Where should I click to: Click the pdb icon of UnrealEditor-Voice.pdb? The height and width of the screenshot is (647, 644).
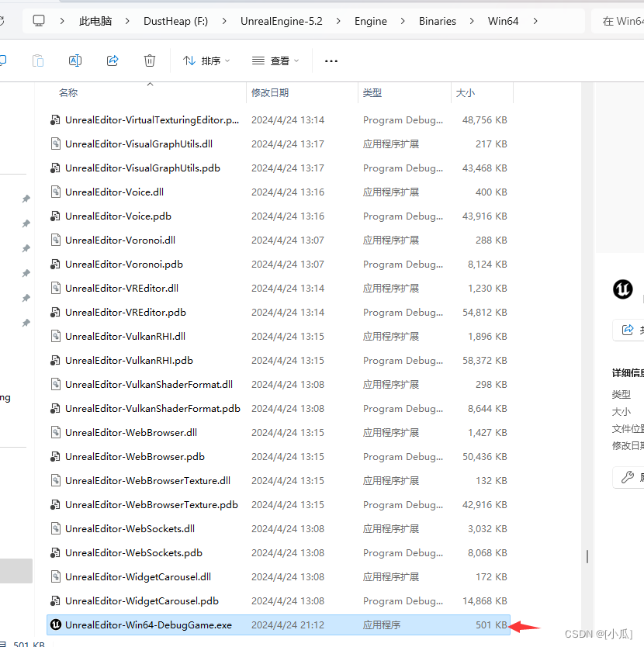pos(55,216)
